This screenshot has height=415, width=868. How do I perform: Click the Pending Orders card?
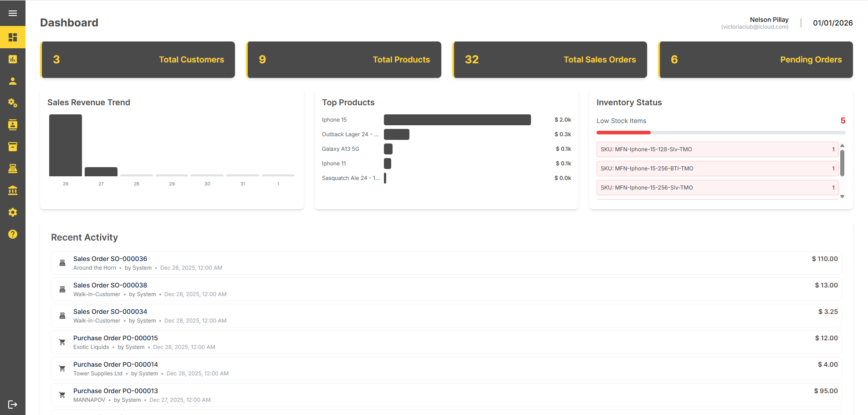755,59
